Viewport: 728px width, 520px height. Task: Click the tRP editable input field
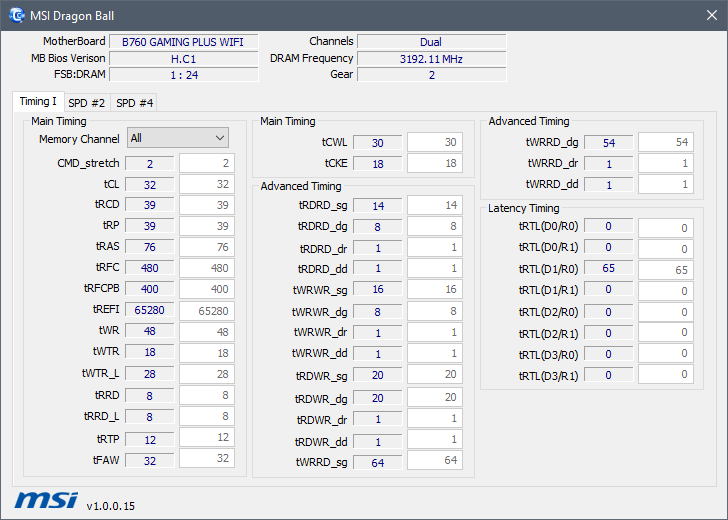click(x=207, y=226)
